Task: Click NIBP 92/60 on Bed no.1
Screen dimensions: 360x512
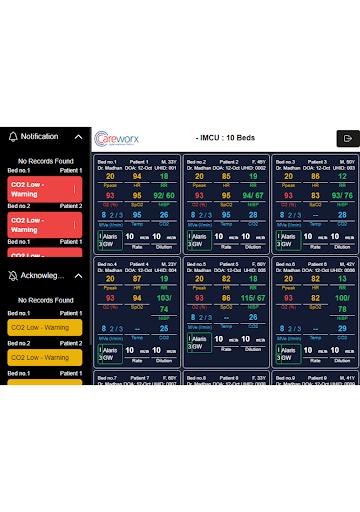Action: coord(164,196)
